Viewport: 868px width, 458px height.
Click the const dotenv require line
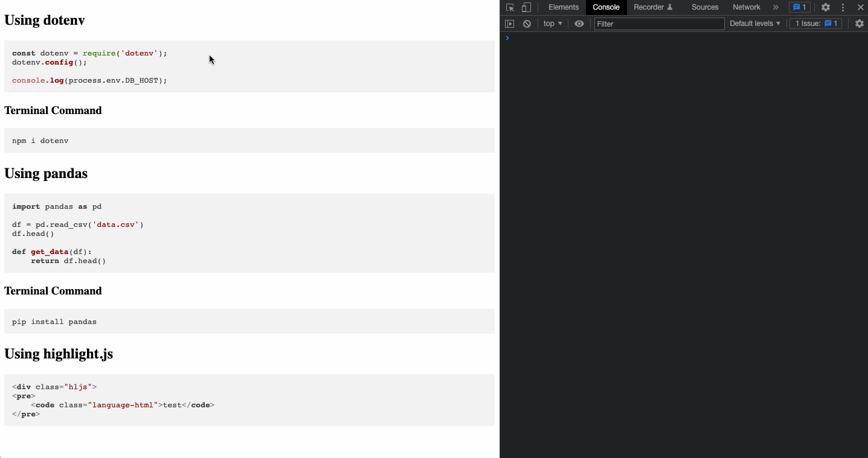(89, 53)
